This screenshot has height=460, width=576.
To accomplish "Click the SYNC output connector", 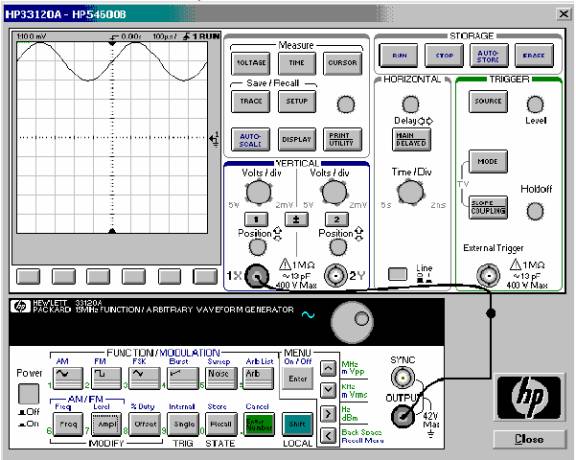I will click(x=403, y=378).
